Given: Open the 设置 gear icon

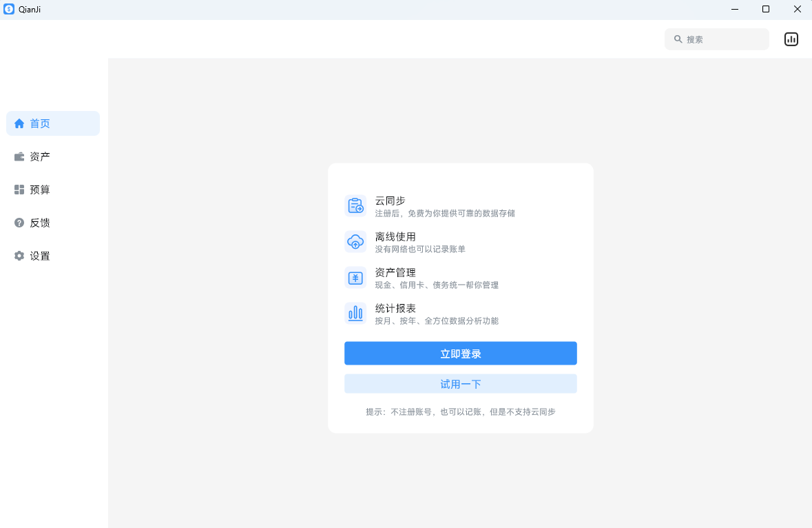Looking at the screenshot, I should [x=19, y=256].
